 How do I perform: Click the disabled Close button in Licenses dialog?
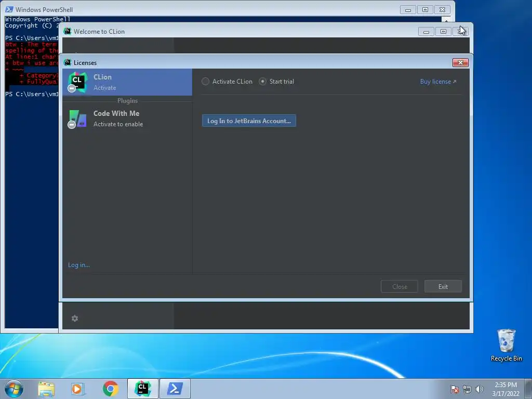400,286
